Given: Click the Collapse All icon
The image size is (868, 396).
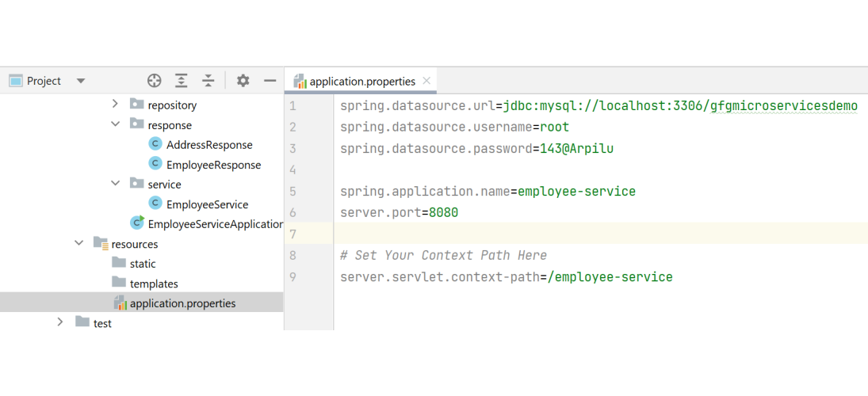Looking at the screenshot, I should pyautogui.click(x=208, y=81).
